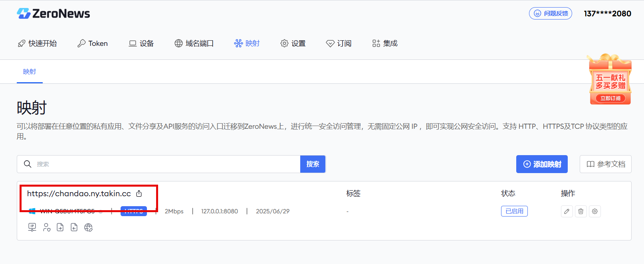Open 参考文档 reference docs
644x264 pixels.
(x=605, y=164)
